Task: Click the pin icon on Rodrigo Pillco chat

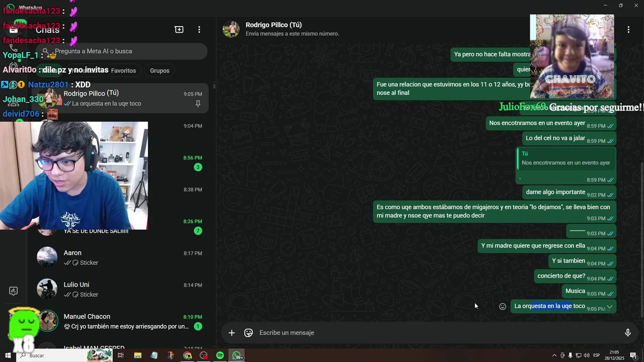Action: [198, 104]
